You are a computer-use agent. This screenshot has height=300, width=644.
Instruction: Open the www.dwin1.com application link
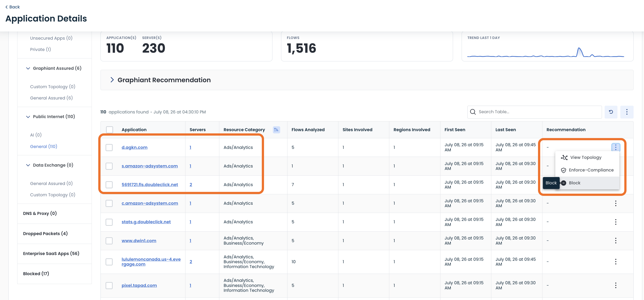pyautogui.click(x=139, y=240)
